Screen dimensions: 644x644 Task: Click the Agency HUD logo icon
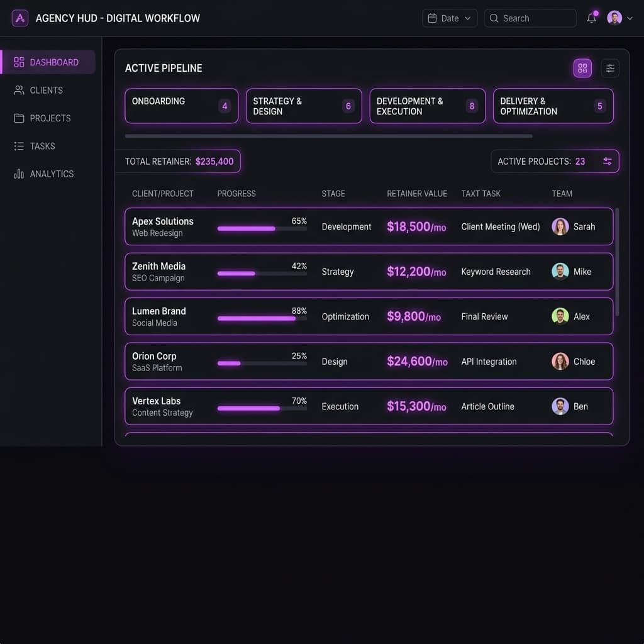(19, 18)
